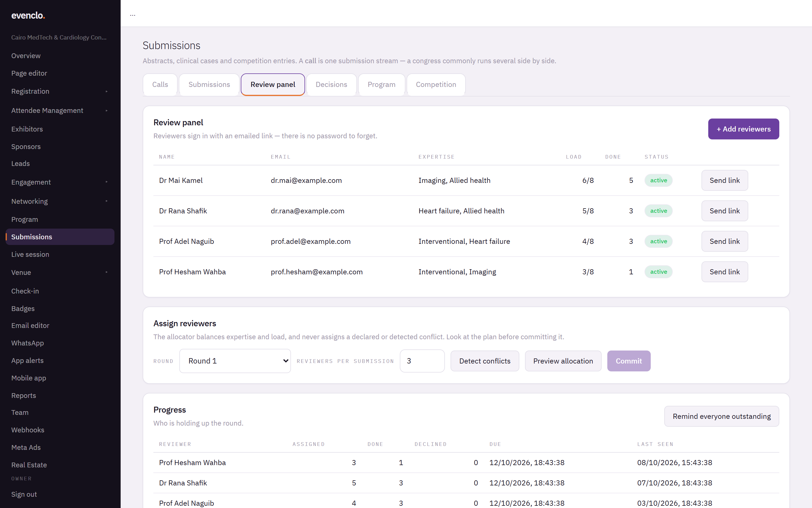Screen dimensions: 812x508
Task: Expand the Networking sidebar section
Action: tap(60, 201)
